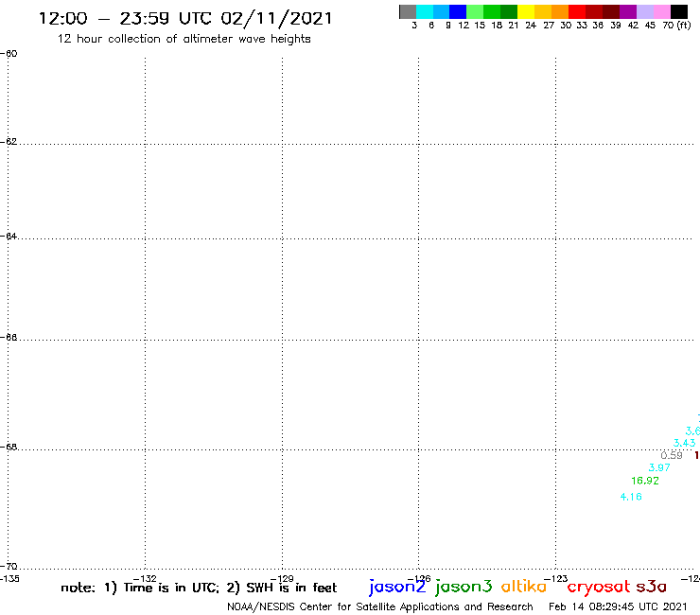Click the latitude label -68
The image size is (700, 615).
[9, 448]
